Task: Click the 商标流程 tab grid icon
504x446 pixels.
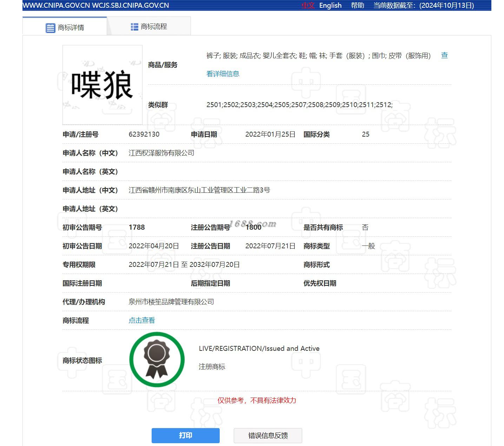Action: click(x=134, y=27)
